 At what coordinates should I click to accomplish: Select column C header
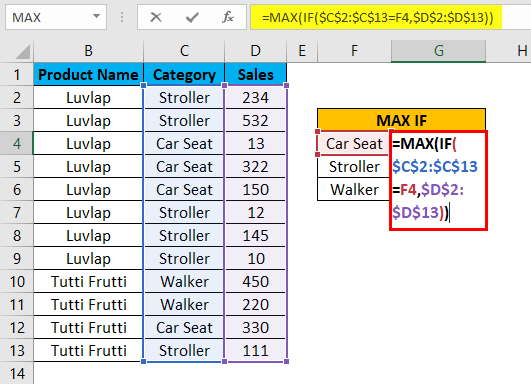(x=184, y=51)
